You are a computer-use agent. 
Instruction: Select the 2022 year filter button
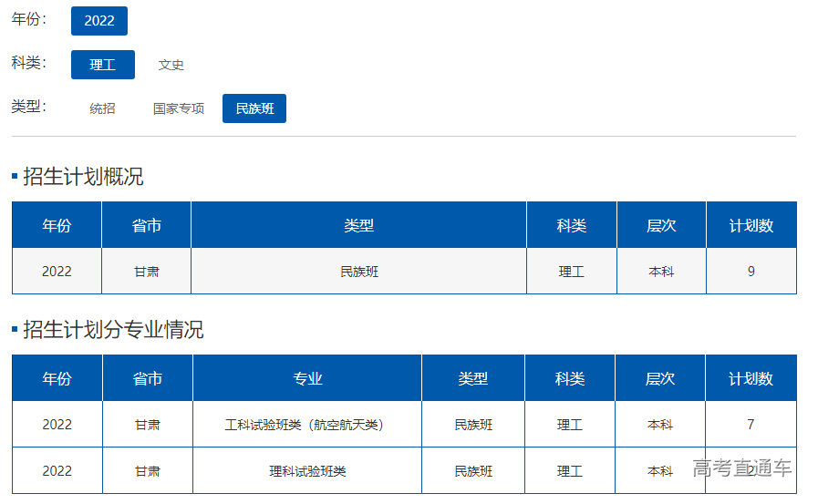click(x=98, y=21)
